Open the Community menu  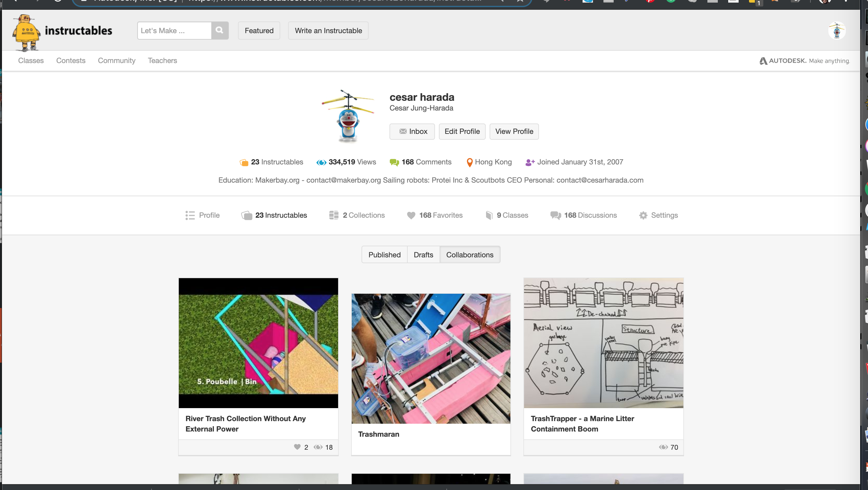click(117, 61)
